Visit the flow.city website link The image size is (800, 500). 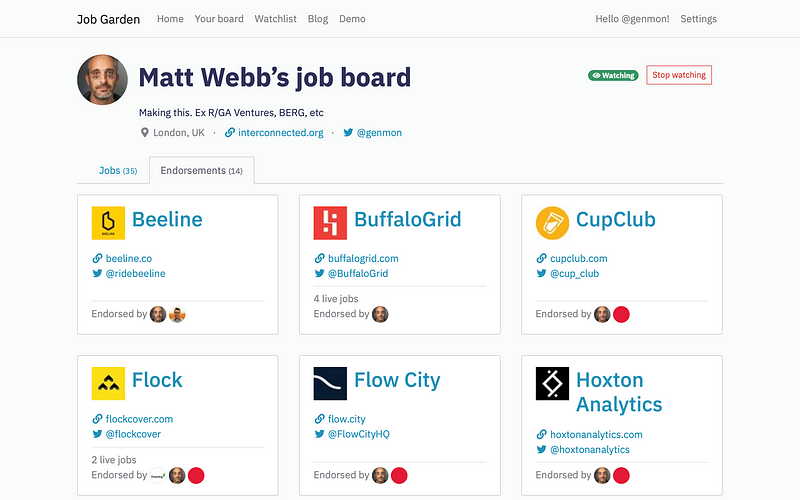[x=346, y=419]
